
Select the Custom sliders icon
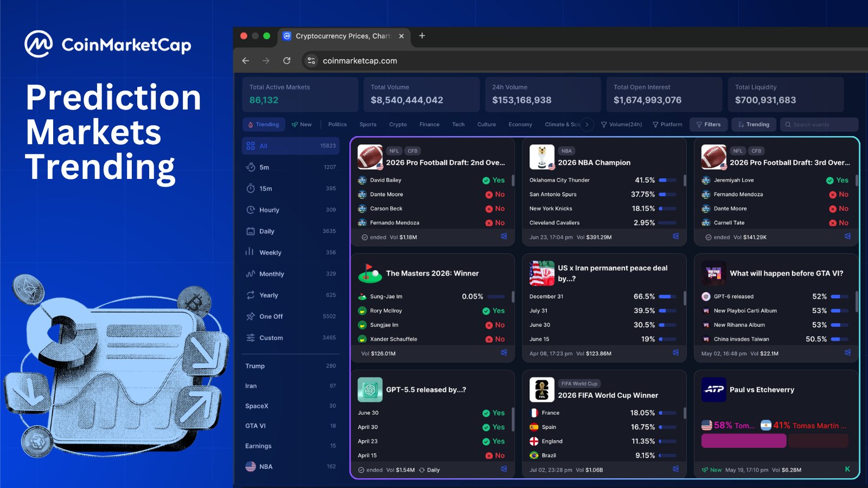(x=251, y=338)
